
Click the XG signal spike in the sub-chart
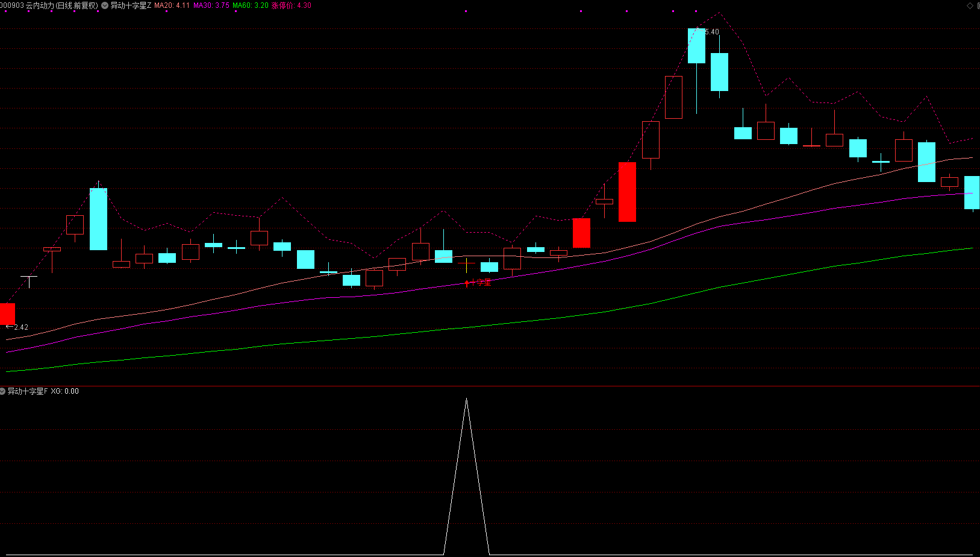point(467,476)
